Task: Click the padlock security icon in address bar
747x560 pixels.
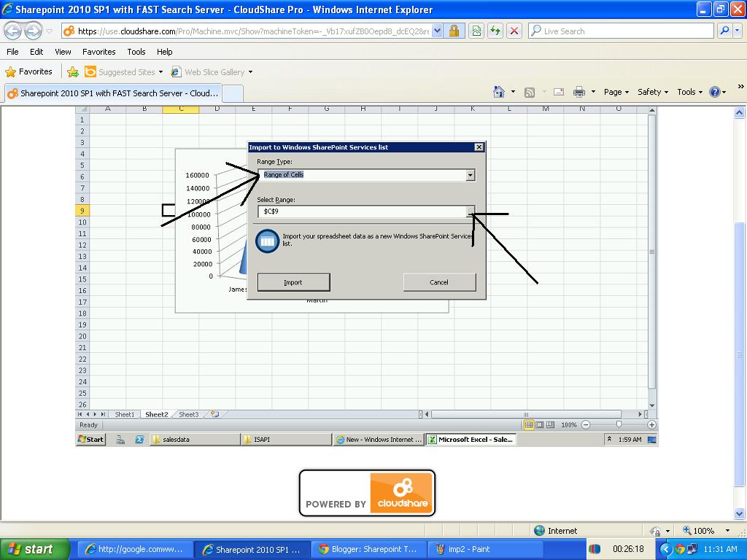Action: 453,31
